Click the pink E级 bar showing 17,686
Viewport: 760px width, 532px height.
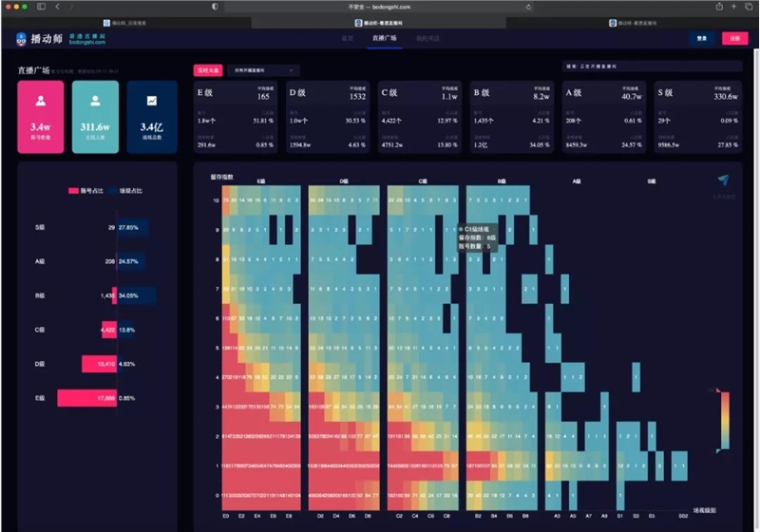(x=87, y=397)
